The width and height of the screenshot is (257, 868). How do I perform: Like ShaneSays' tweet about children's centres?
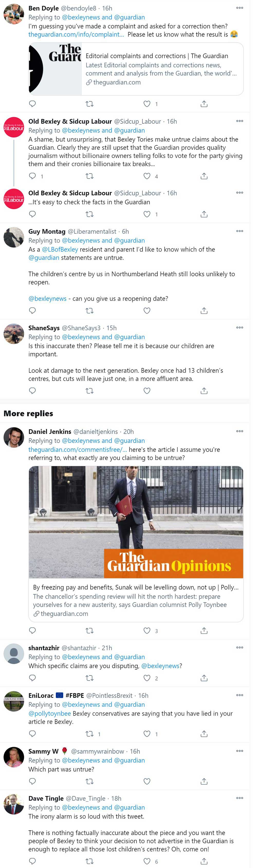pos(147,391)
